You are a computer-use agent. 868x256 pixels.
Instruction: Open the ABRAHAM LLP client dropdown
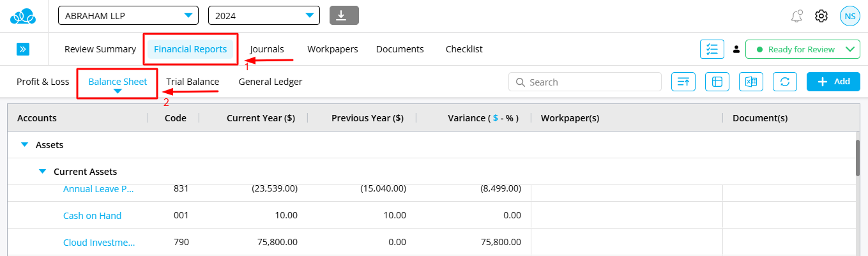click(x=128, y=15)
